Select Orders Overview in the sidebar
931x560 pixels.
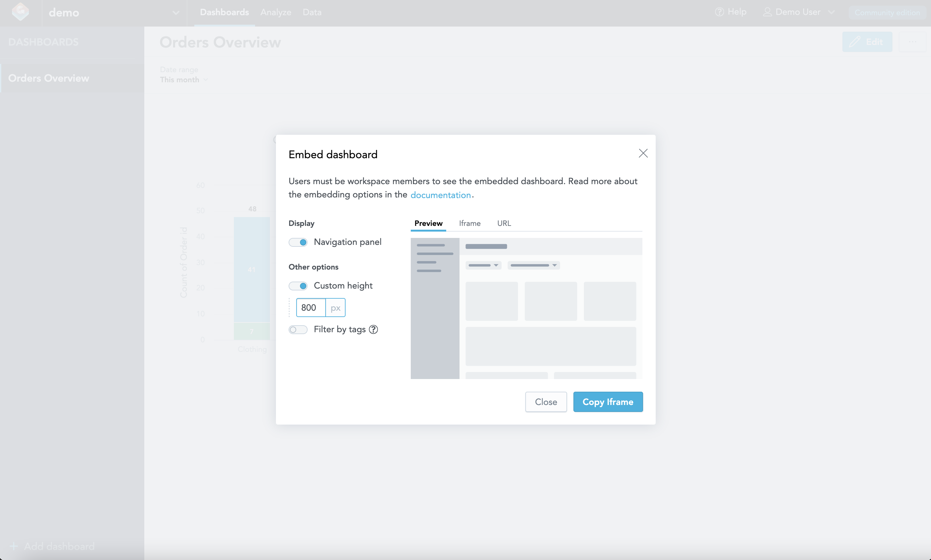(x=72, y=78)
